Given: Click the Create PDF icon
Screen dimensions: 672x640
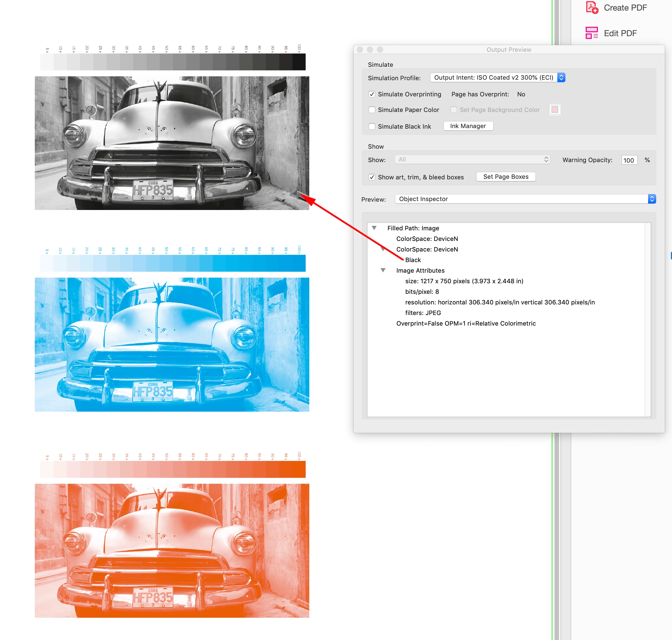Looking at the screenshot, I should [x=592, y=8].
